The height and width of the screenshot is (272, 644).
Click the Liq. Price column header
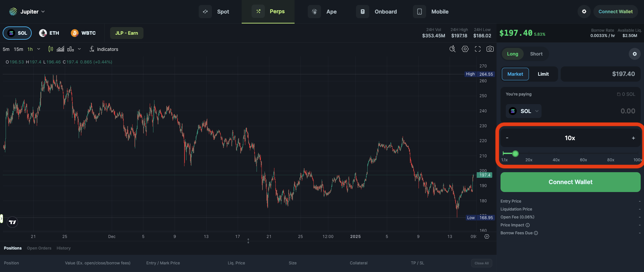coord(236,263)
